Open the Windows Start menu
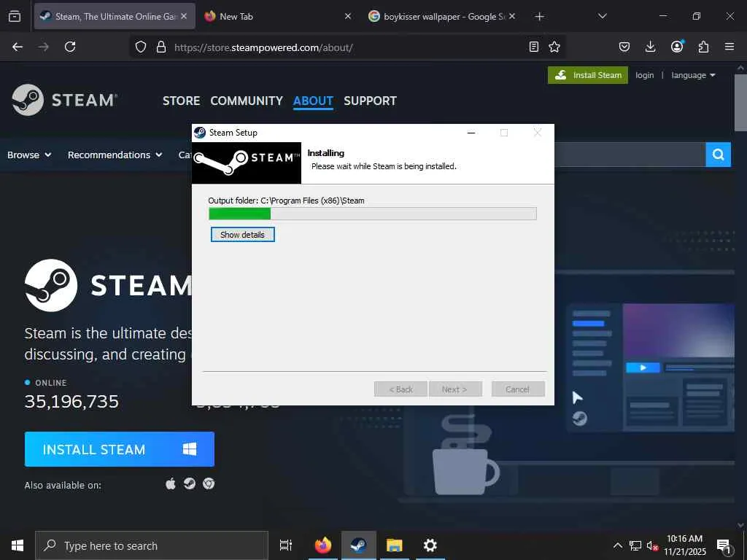747x560 pixels. coord(18,545)
